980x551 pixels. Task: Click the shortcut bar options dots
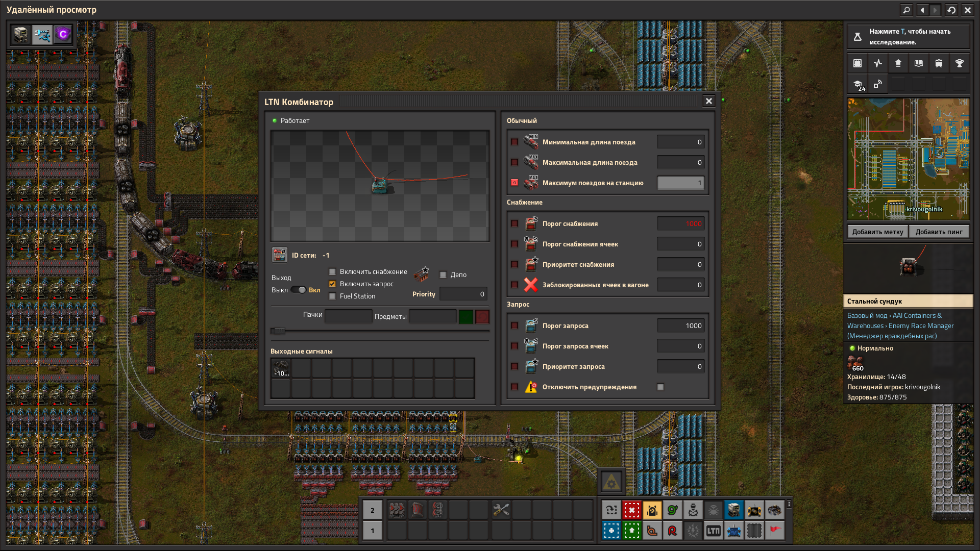click(789, 505)
